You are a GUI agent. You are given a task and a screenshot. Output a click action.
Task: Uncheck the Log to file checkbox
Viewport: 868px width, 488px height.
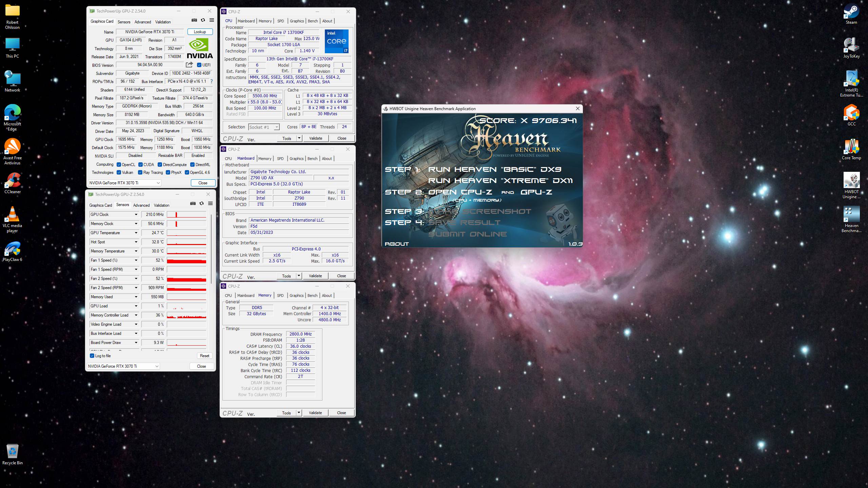pyautogui.click(x=92, y=356)
